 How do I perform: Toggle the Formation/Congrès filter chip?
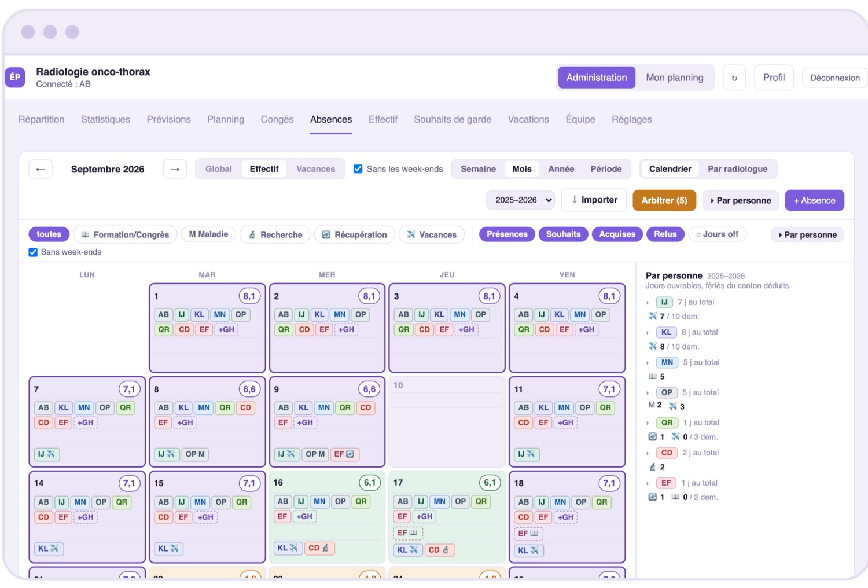coord(125,234)
